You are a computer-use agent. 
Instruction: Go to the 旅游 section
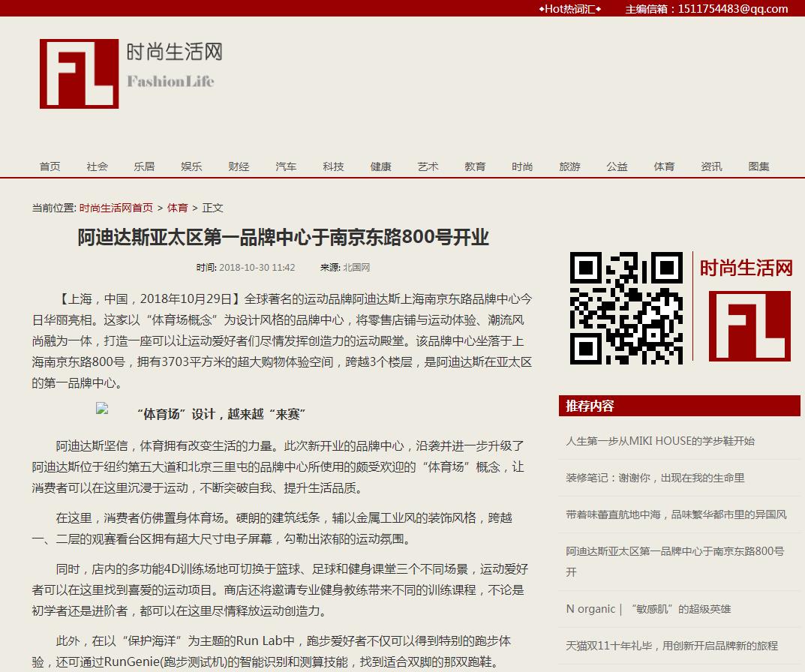click(x=570, y=166)
